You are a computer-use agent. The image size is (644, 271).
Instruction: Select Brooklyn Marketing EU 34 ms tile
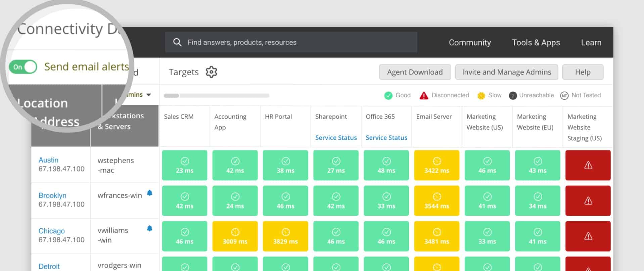(538, 201)
